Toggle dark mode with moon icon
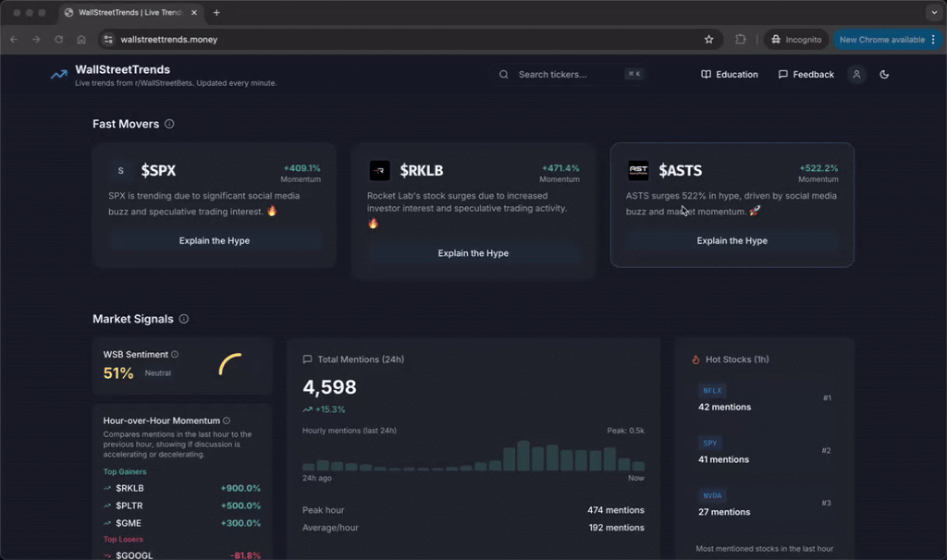This screenshot has height=560, width=947. (884, 74)
